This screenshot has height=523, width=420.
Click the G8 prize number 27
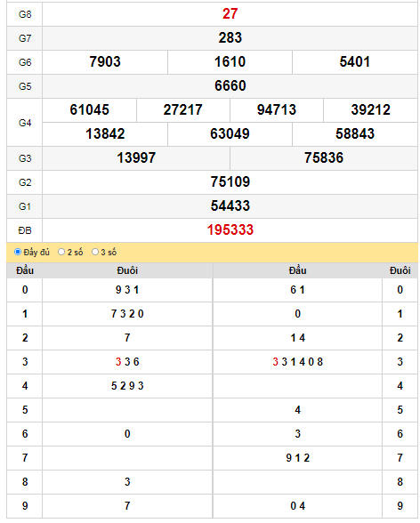pyautogui.click(x=230, y=13)
